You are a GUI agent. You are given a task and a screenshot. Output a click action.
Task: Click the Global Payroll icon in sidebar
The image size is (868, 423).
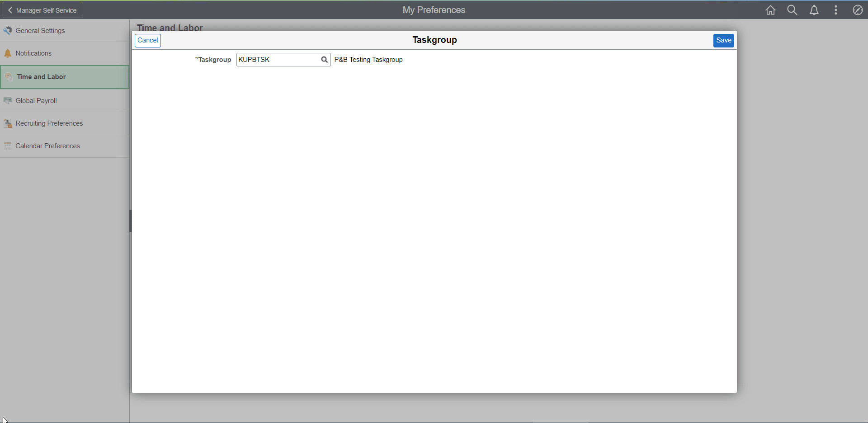[8, 100]
